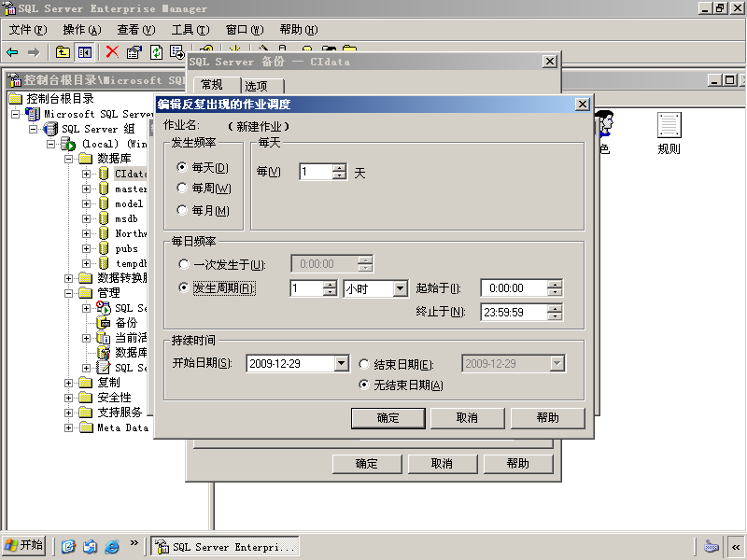Click the Export list toolbar icon

pos(177,52)
